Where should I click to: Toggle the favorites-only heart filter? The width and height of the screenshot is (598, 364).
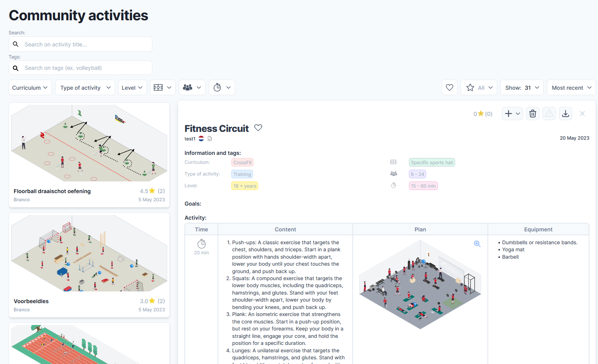click(x=449, y=87)
